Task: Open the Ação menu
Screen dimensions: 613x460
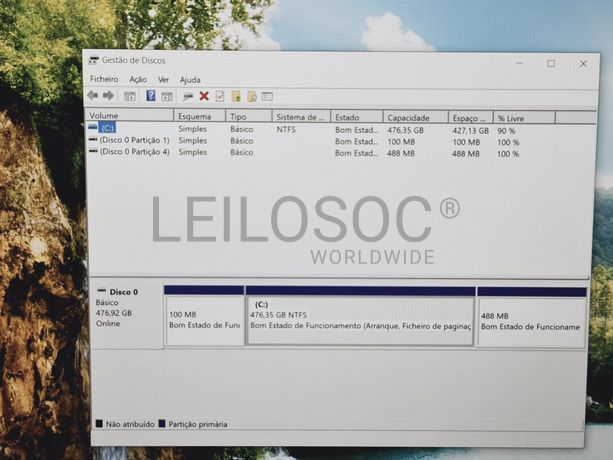Action: [x=138, y=79]
